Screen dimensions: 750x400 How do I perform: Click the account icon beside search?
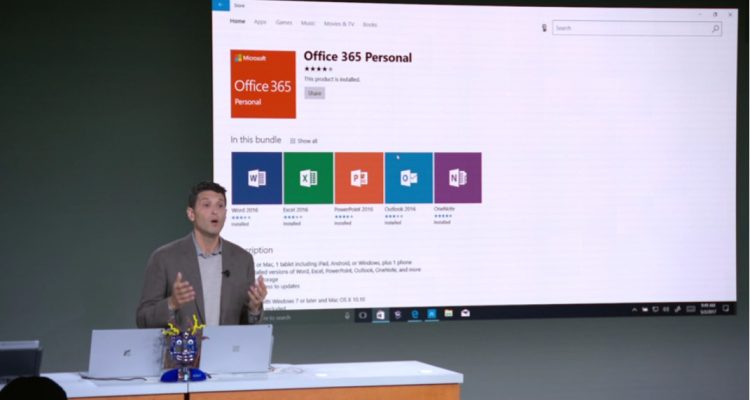544,28
